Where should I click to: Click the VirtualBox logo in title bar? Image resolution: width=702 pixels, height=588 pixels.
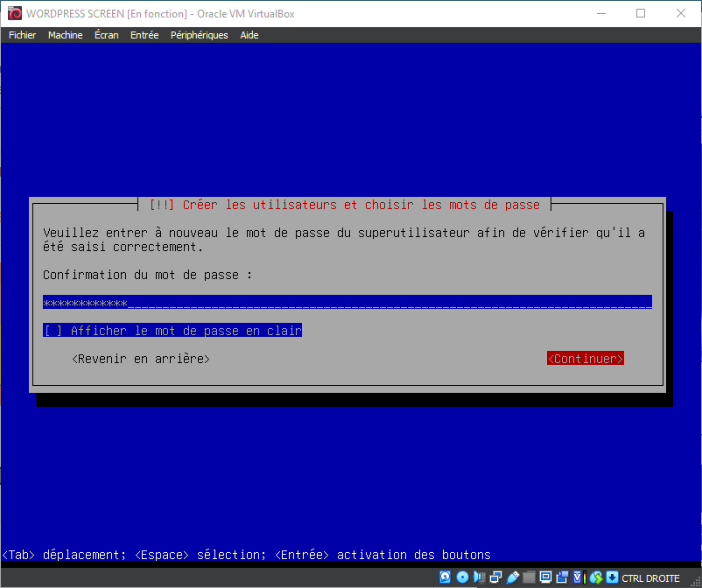tap(12, 13)
